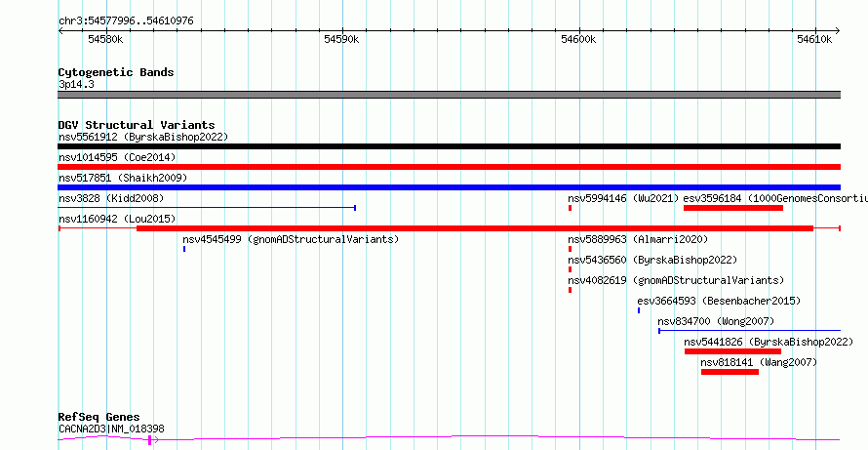Open the nsv517851 (Shaikh2009) label
The image size is (868, 450).
[x=123, y=178]
